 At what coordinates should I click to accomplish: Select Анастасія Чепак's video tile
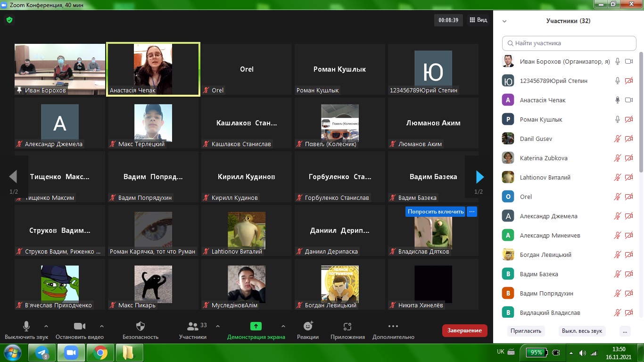click(153, 69)
